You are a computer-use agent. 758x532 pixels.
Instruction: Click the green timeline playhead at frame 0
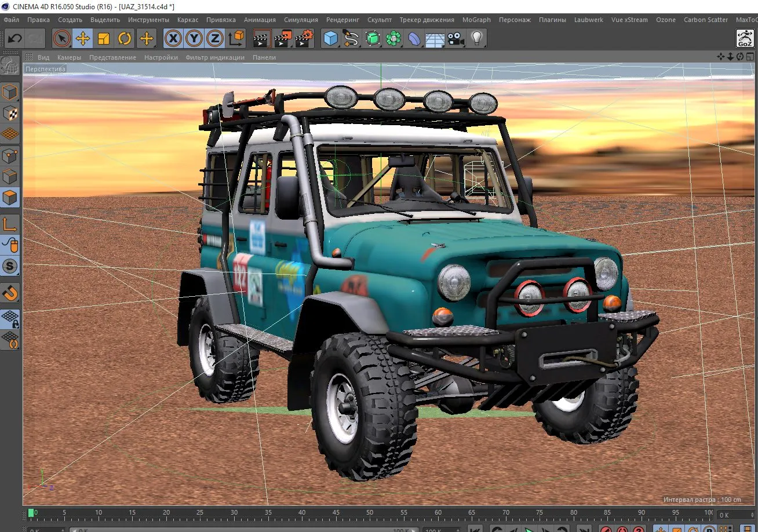[31, 513]
